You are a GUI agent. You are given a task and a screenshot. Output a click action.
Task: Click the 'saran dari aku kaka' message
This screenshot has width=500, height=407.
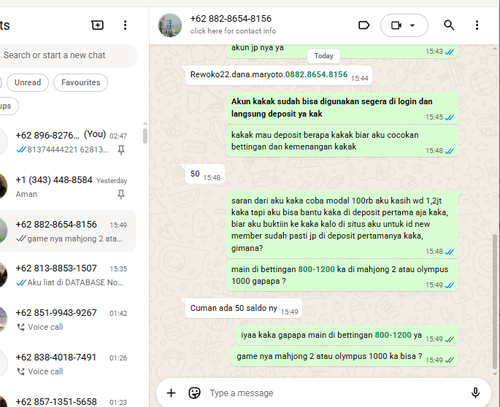pyautogui.click(x=342, y=225)
